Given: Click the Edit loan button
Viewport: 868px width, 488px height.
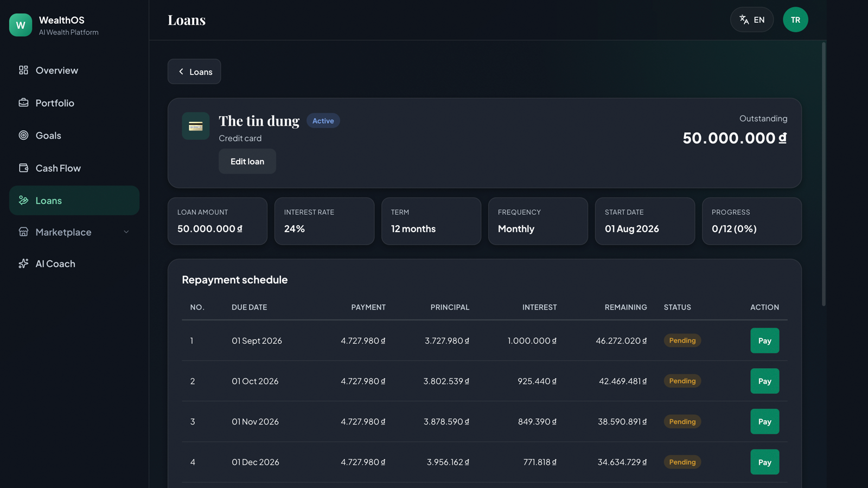Looking at the screenshot, I should click(x=247, y=162).
